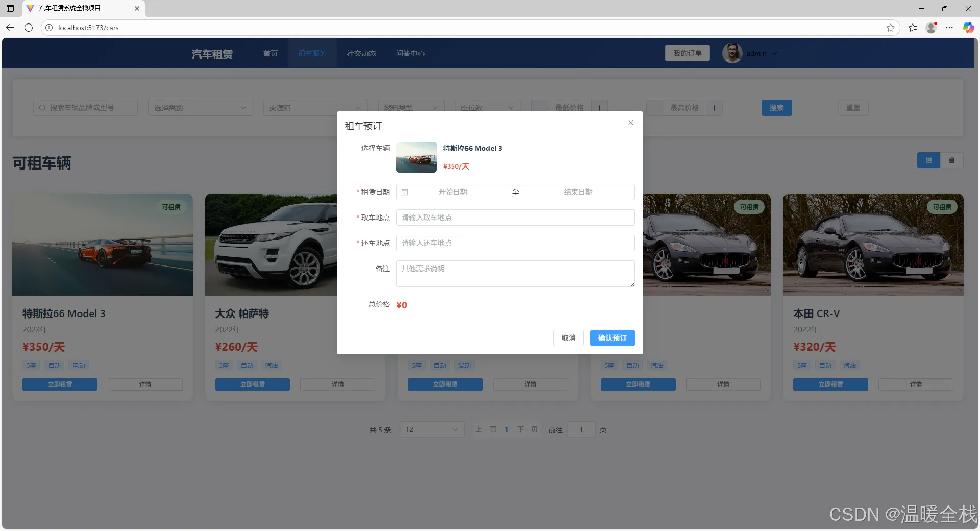
Task: Open 社交动态 nav item
Action: (x=361, y=53)
